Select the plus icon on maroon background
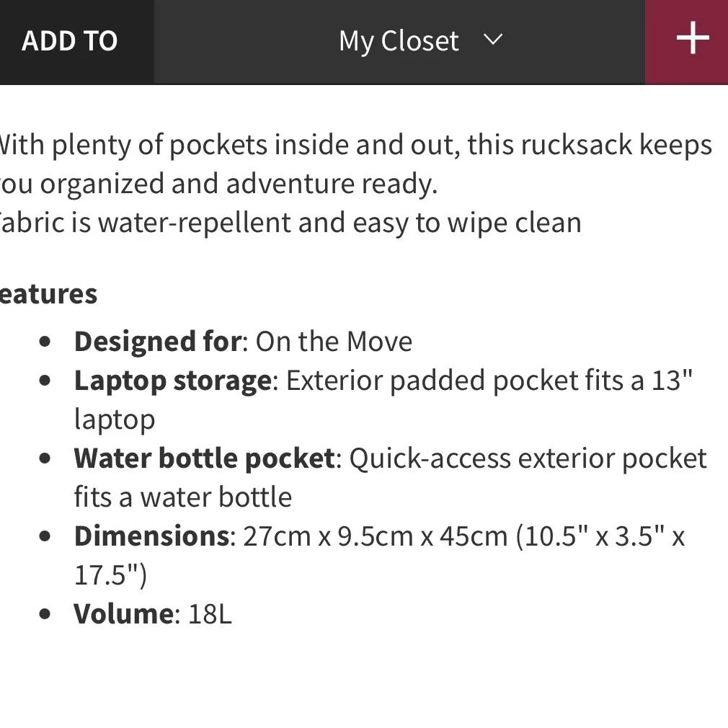Image resolution: width=728 pixels, height=728 pixels. coord(691,40)
